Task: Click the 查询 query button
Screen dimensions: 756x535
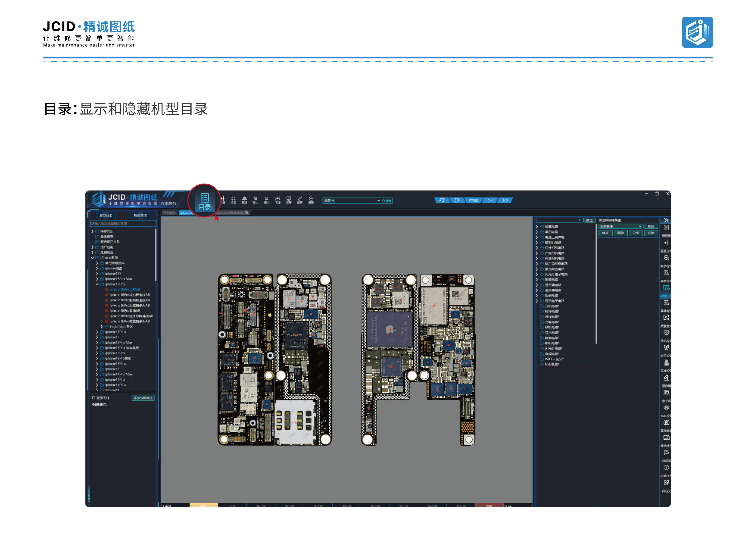Action: pyautogui.click(x=651, y=226)
